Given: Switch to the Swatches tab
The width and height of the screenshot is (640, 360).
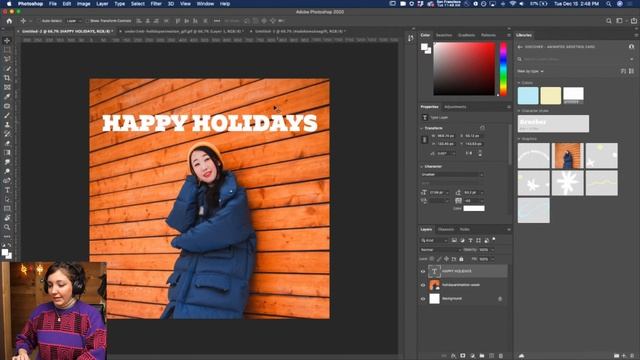Looking at the screenshot, I should pos(444,35).
